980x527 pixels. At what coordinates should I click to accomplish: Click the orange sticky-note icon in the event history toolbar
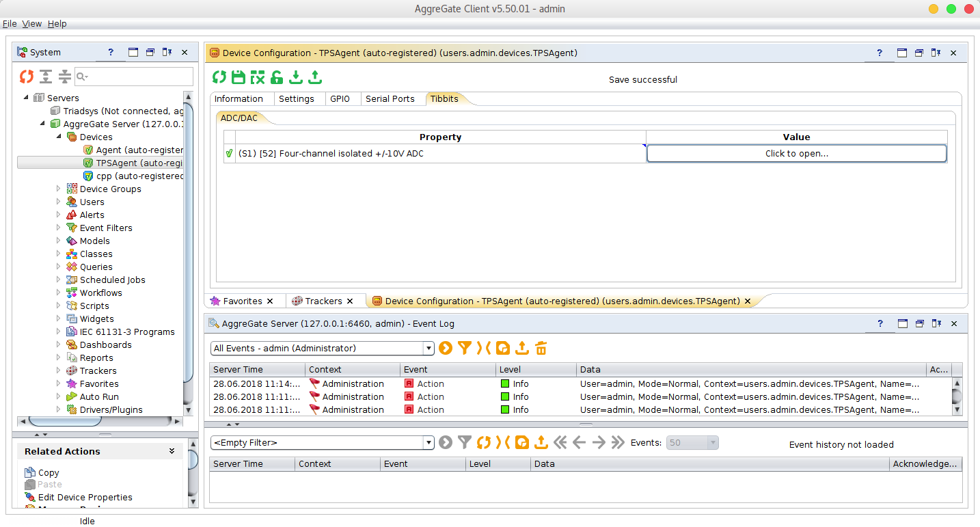522,442
